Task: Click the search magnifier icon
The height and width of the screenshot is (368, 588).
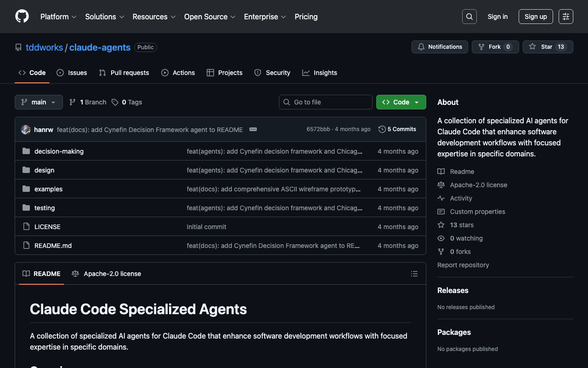Action: pos(469,17)
